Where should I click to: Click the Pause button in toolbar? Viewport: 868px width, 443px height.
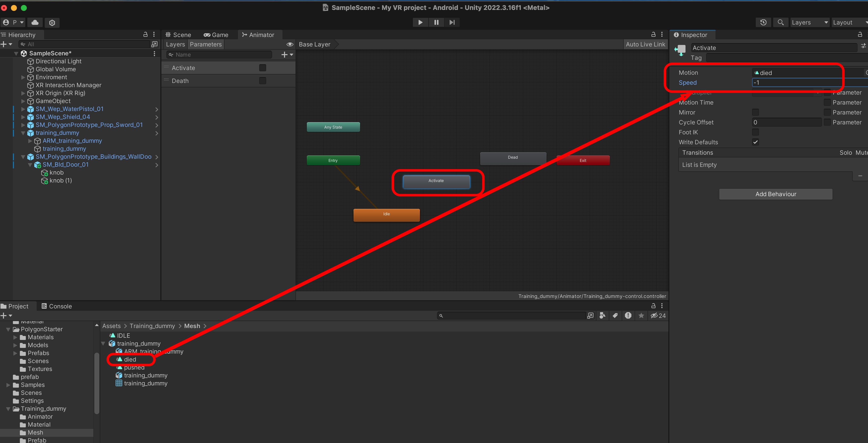click(436, 22)
